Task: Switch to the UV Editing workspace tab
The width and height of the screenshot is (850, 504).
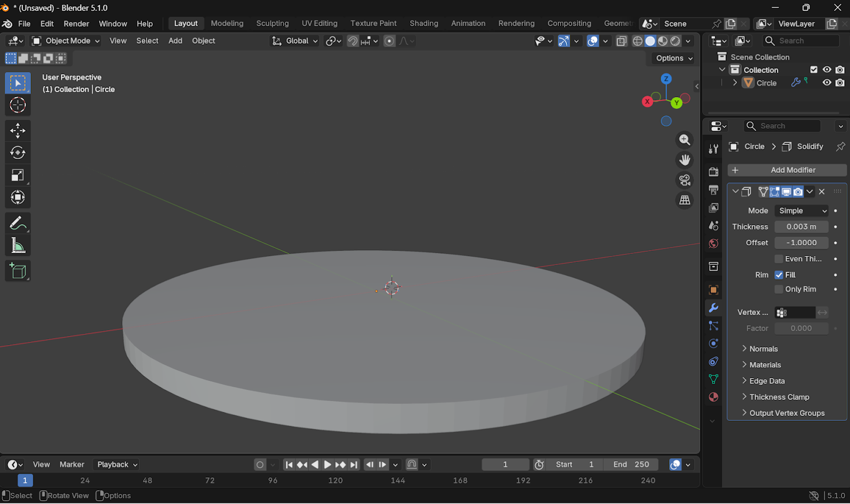Action: (x=319, y=23)
